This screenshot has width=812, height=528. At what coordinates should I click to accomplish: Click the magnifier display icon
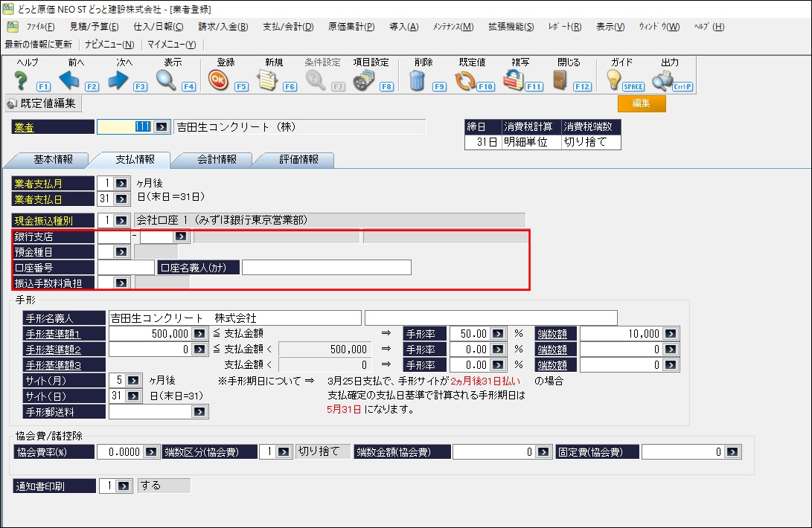coord(166,80)
